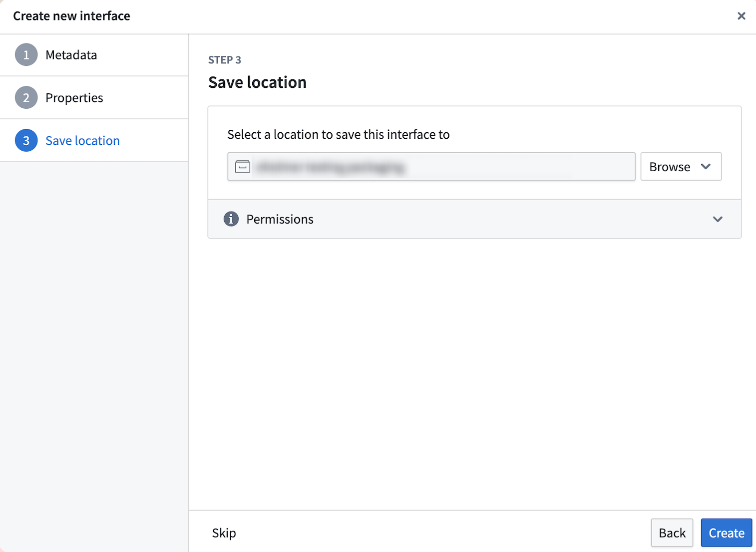Click the Permissions label
Screen dimensions: 756x552
click(x=280, y=219)
